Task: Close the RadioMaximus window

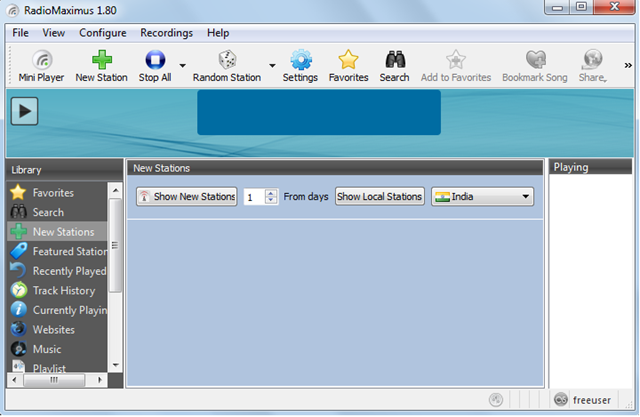Action: pos(614,7)
